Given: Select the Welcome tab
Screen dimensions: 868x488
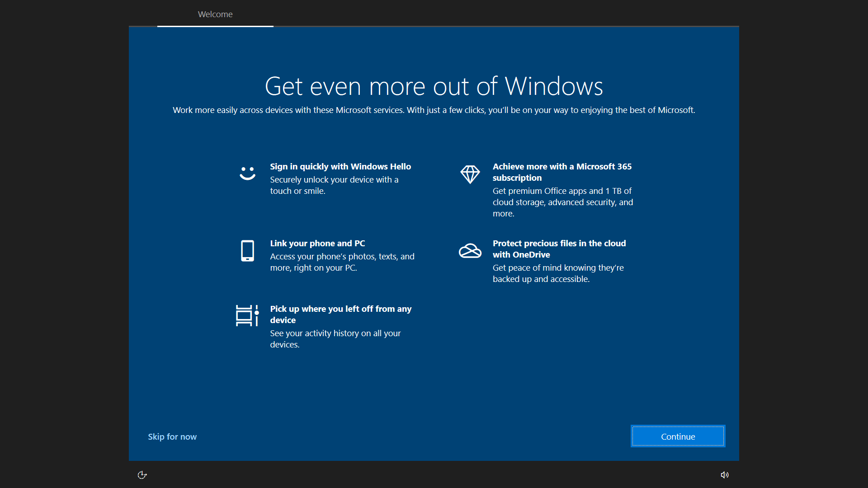Looking at the screenshot, I should pos(215,14).
